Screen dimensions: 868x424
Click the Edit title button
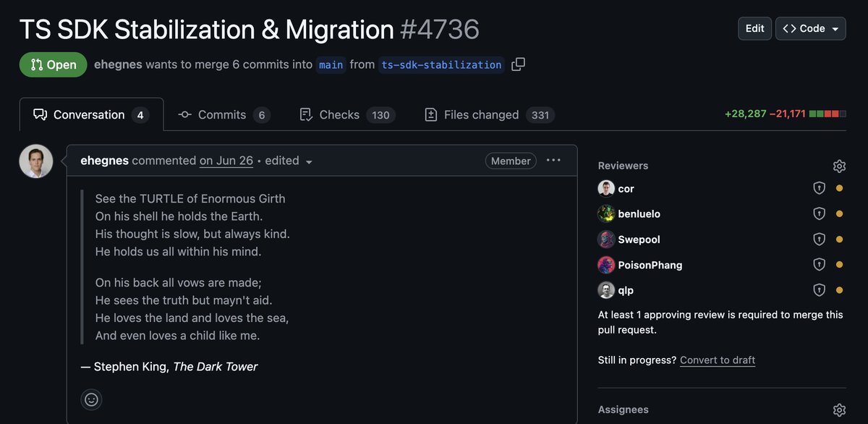pyautogui.click(x=754, y=28)
